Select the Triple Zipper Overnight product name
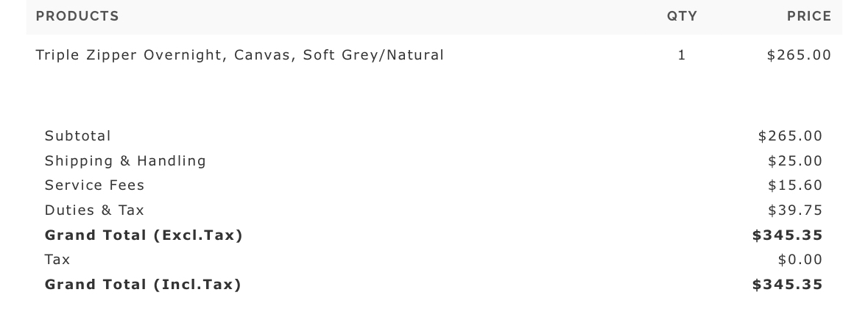Viewport: 868px width, 309px height. tap(239, 55)
